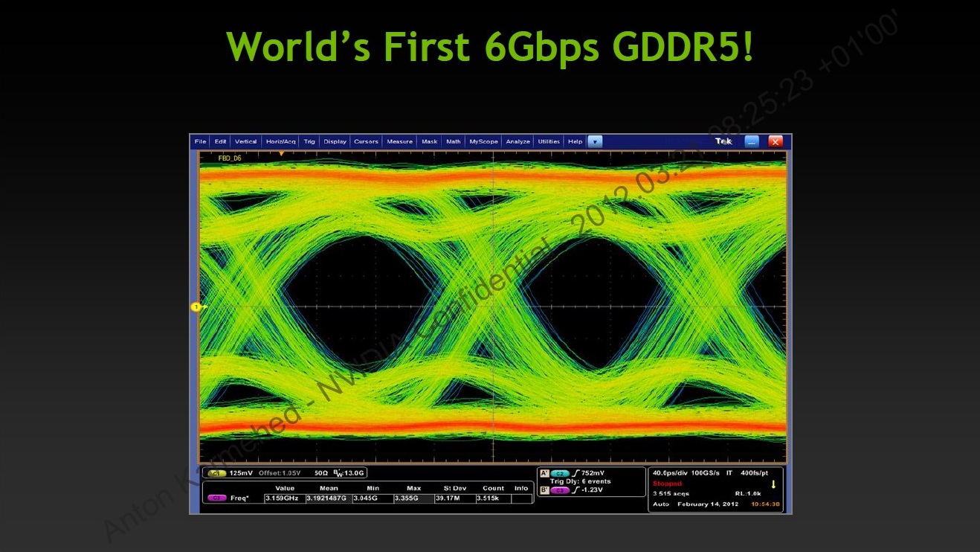Click the Tek logo in the title bar
980x552 pixels.
click(x=723, y=141)
